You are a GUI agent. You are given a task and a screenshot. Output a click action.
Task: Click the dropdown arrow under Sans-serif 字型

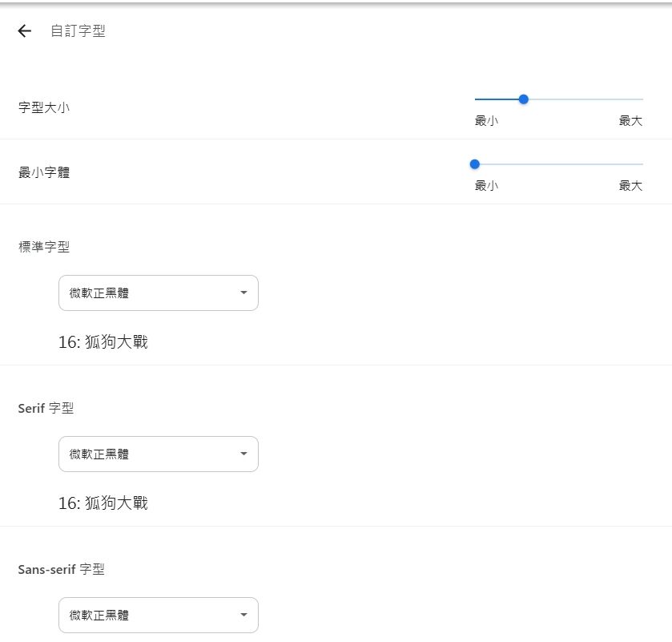click(x=243, y=615)
